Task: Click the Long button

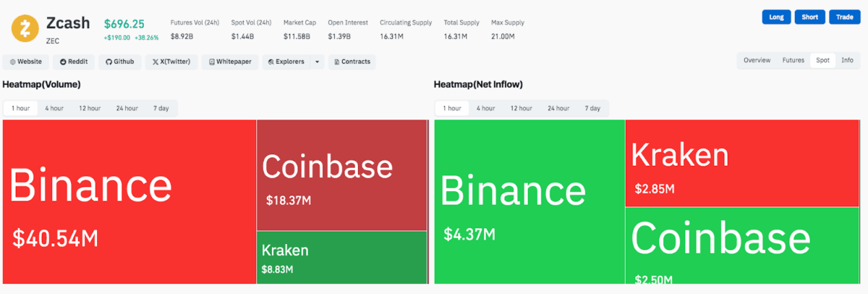Action: [776, 17]
